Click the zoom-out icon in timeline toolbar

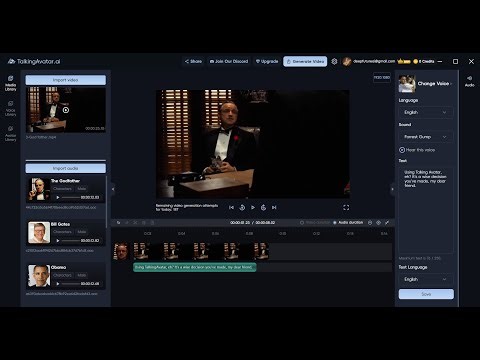[370, 222]
